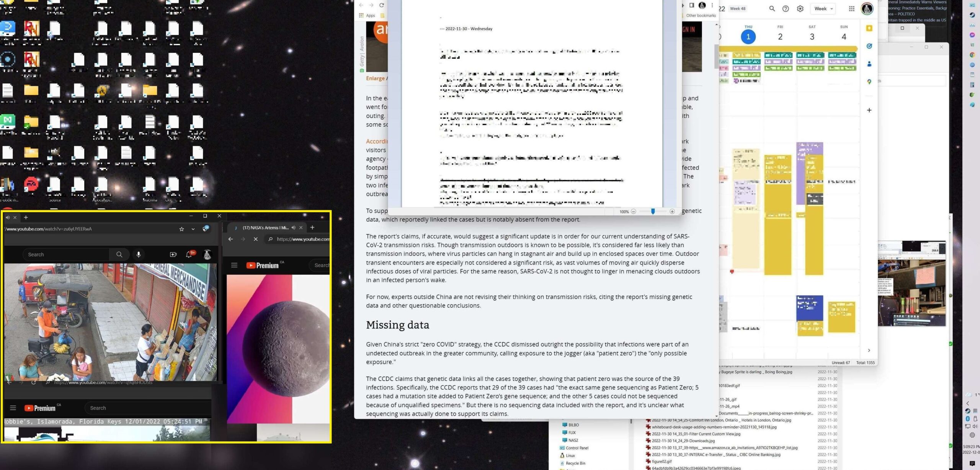The width and height of the screenshot is (980, 470).
Task: Click YouTube create video icon
Action: pyautogui.click(x=173, y=255)
